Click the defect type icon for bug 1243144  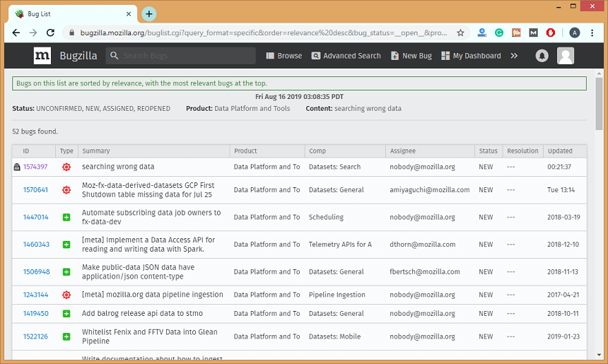[x=66, y=295]
